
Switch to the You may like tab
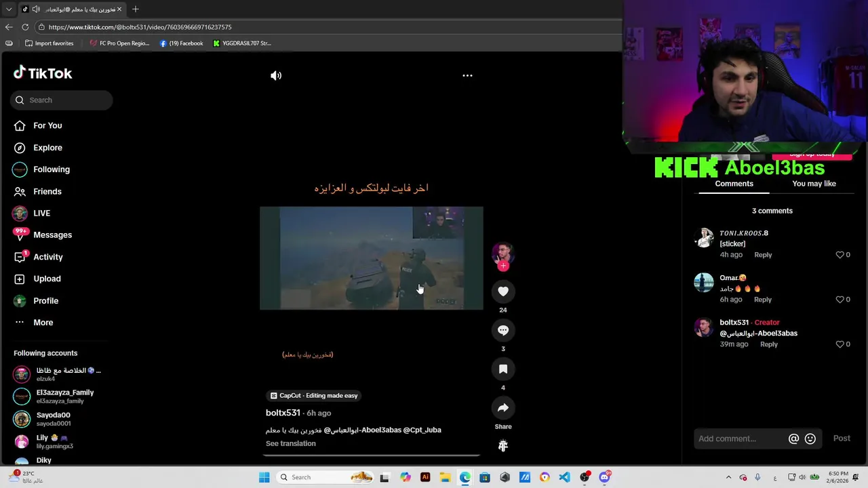click(814, 184)
